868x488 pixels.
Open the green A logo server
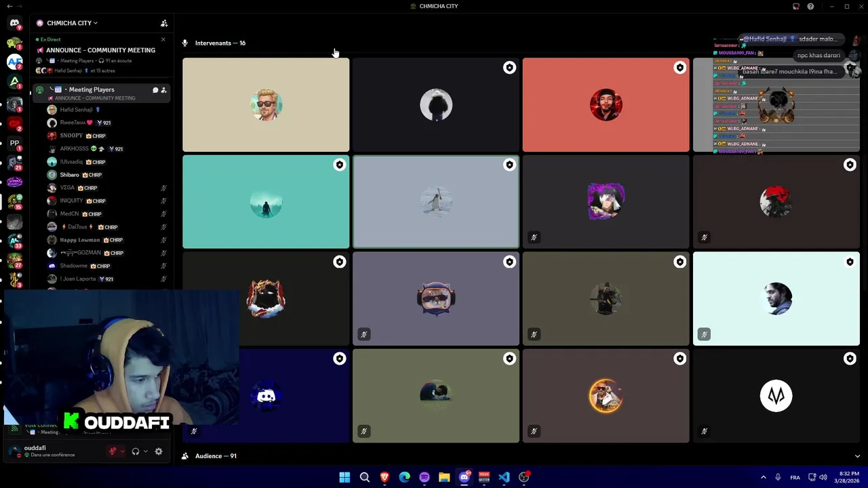click(14, 82)
